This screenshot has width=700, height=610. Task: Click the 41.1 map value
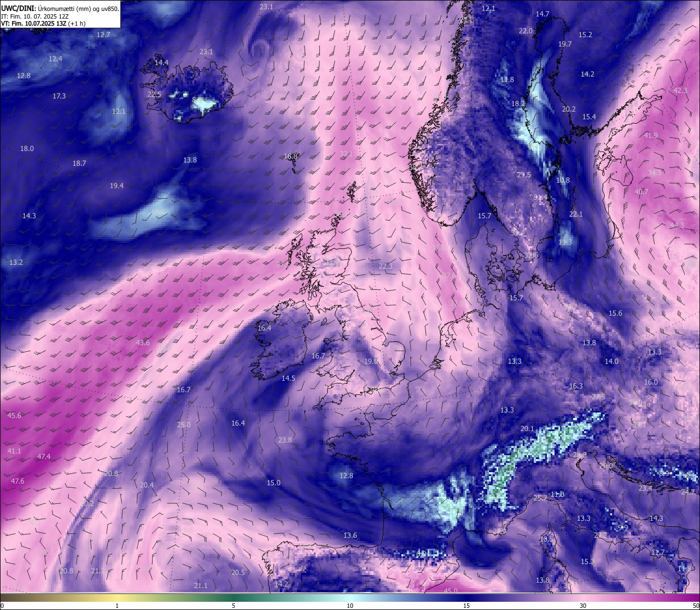click(x=14, y=451)
